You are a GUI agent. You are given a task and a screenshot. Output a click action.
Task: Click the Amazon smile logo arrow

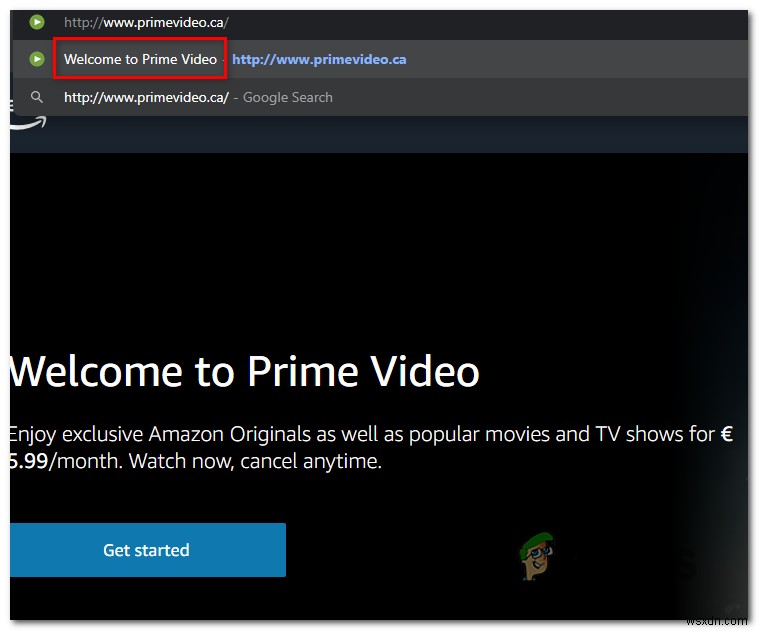(x=28, y=123)
